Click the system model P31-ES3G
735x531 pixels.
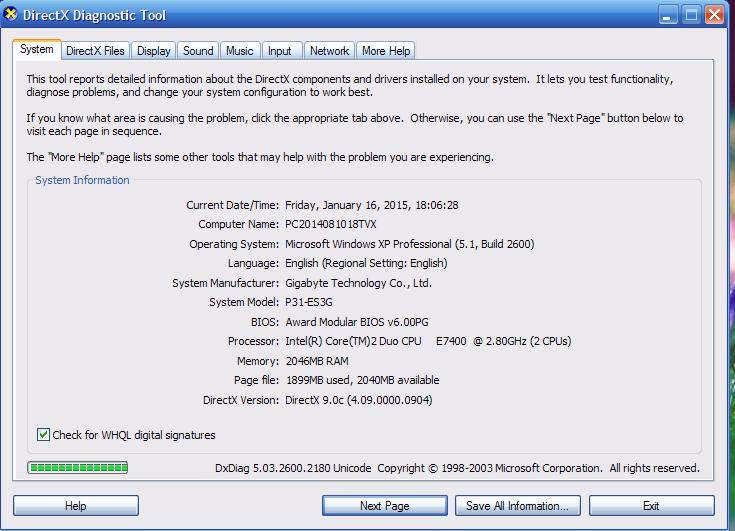(308, 302)
